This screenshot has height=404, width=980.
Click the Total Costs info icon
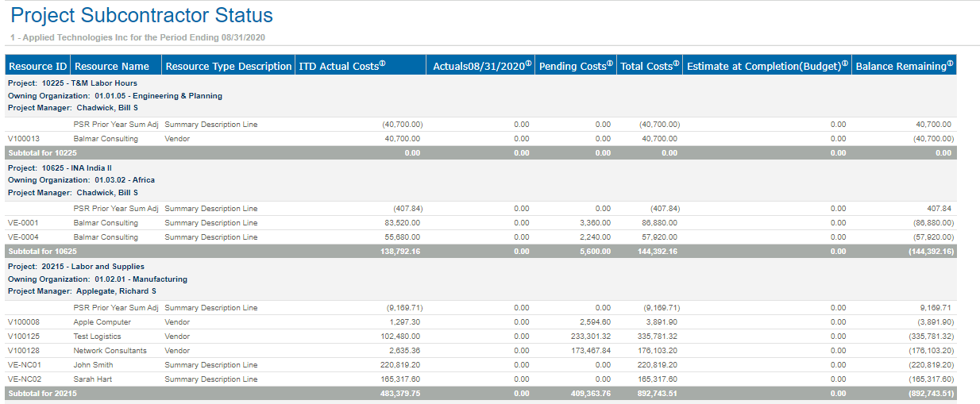tap(676, 63)
